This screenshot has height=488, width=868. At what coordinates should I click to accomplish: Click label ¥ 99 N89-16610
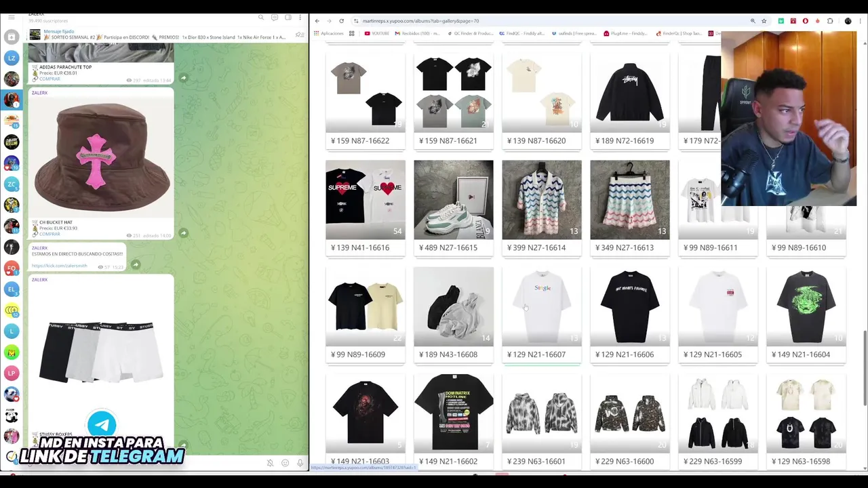(x=799, y=247)
